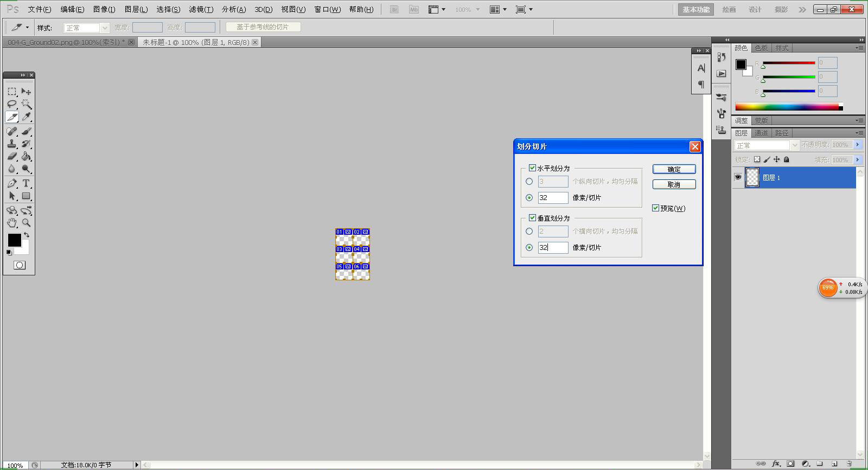This screenshot has height=470, width=868.
Task: Pick the Magic Wand tool
Action: tap(26, 104)
